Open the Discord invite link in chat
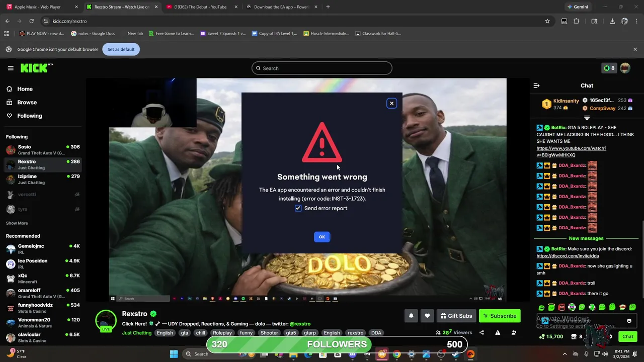Screen dimensions: 644x362 tap(568, 256)
